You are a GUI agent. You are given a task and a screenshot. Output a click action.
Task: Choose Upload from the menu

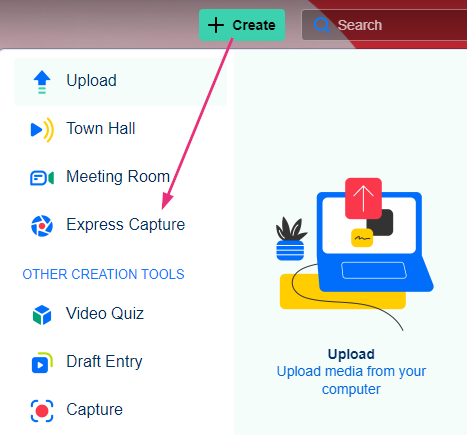(x=120, y=82)
